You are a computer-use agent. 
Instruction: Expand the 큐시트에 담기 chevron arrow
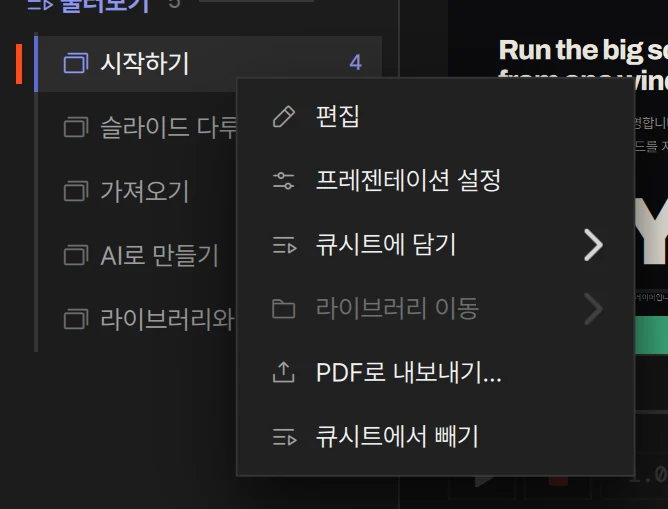tap(593, 245)
